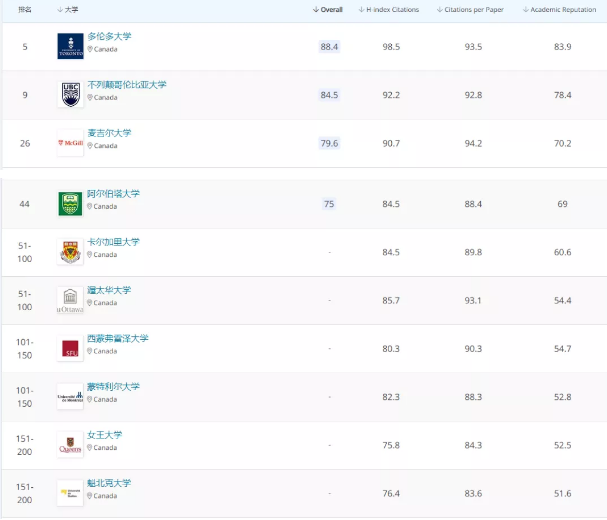
Task: Open the 麦吉尔大学 link
Action: tap(109, 133)
